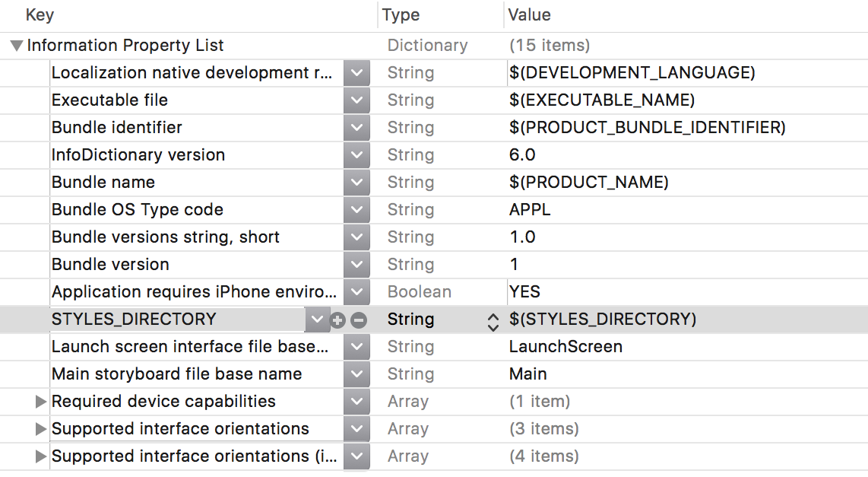
Task: Expand Supported interface orientations (i… row)
Action: tap(42, 456)
